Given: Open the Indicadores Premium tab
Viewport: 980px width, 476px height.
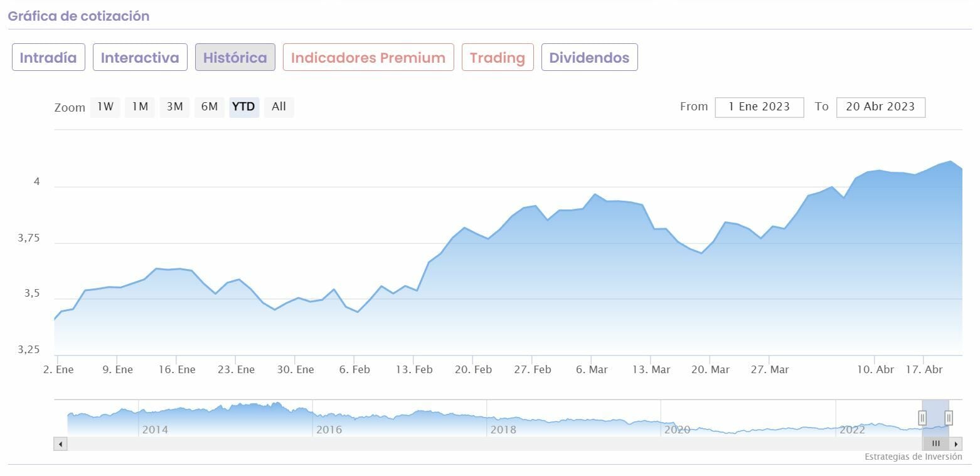Looking at the screenshot, I should point(368,58).
